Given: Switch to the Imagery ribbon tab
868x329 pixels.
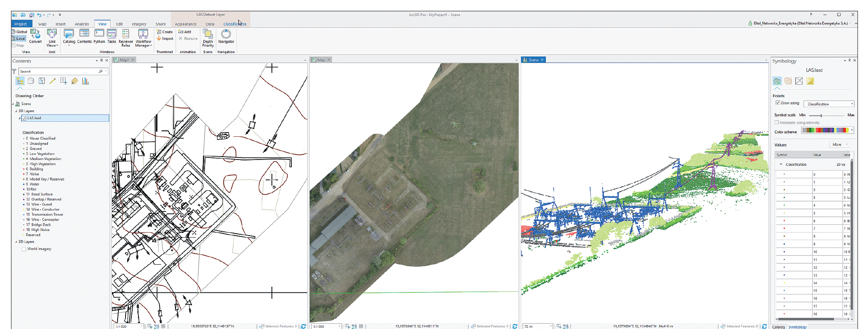Looking at the screenshot, I should coord(139,24).
